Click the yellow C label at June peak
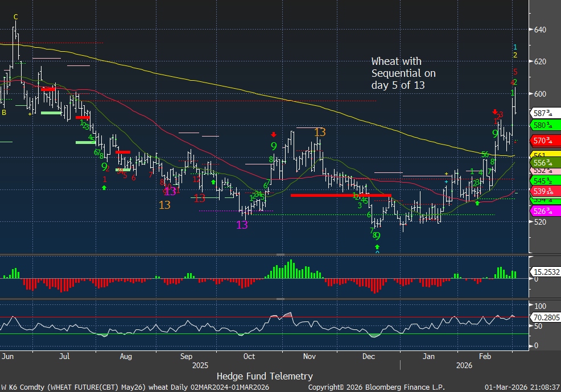The image size is (561, 392). click(x=15, y=16)
